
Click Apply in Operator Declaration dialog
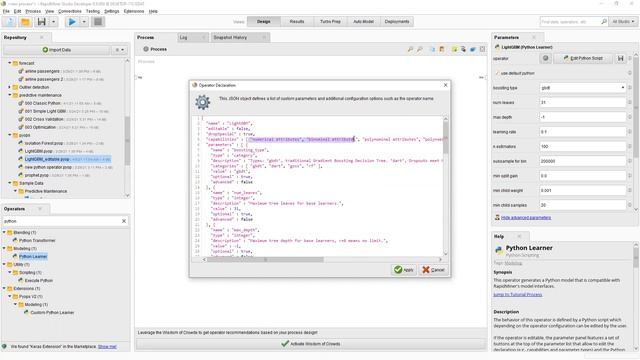click(404, 270)
